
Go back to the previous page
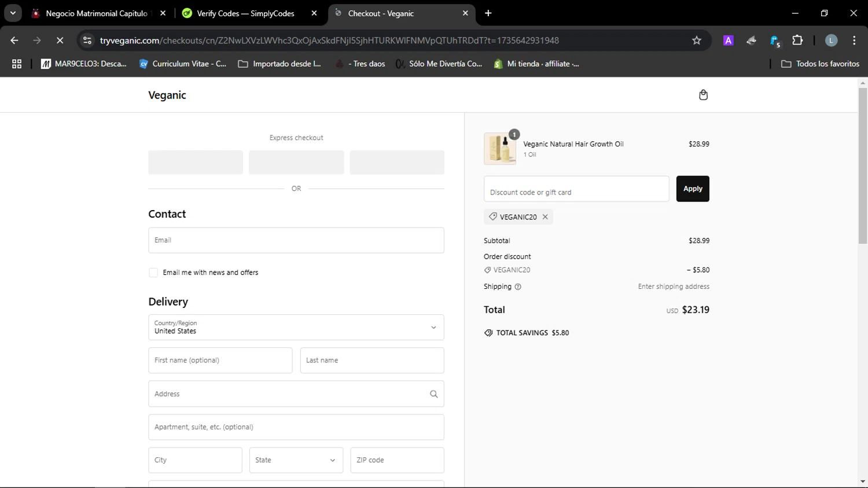click(14, 41)
